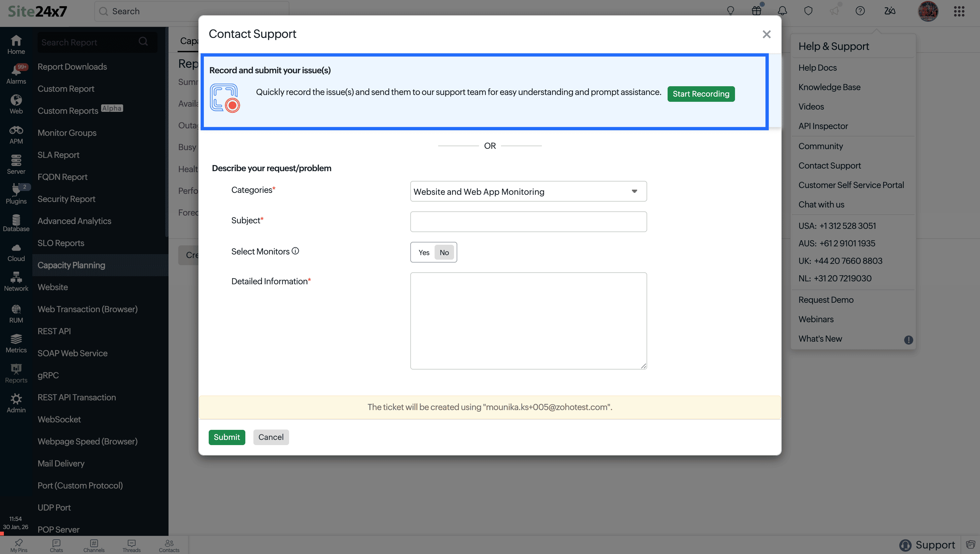Click the Start Recording button
The image size is (980, 554).
pyautogui.click(x=701, y=94)
